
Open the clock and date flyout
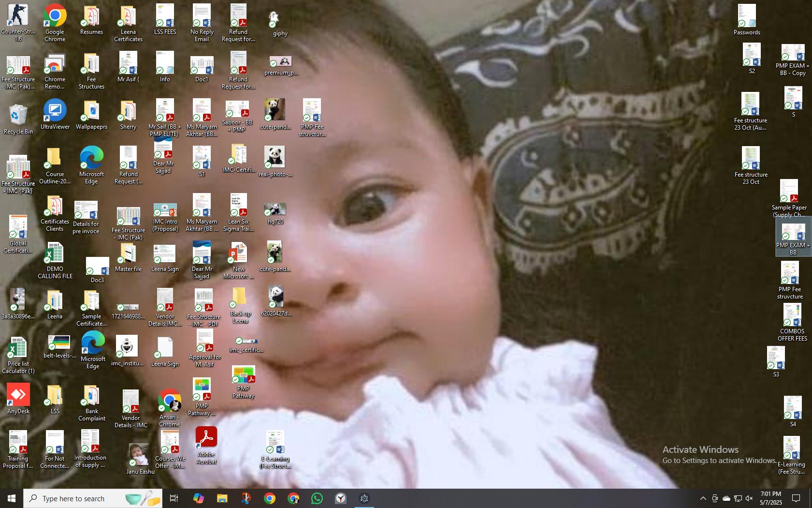pyautogui.click(x=770, y=498)
